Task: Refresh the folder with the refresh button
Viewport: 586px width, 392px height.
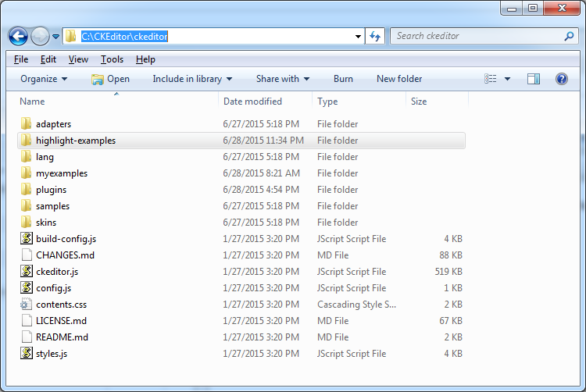Action: (x=375, y=37)
